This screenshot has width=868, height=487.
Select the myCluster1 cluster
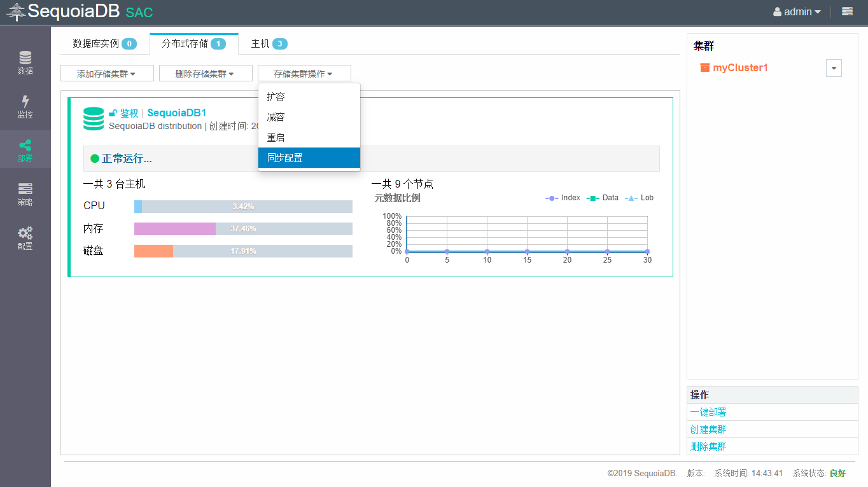(740, 67)
